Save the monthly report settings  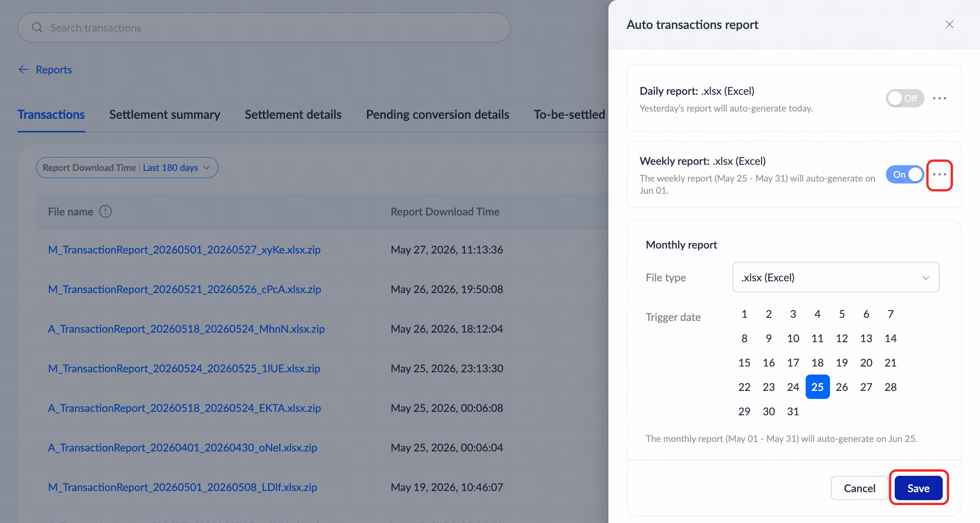(918, 488)
